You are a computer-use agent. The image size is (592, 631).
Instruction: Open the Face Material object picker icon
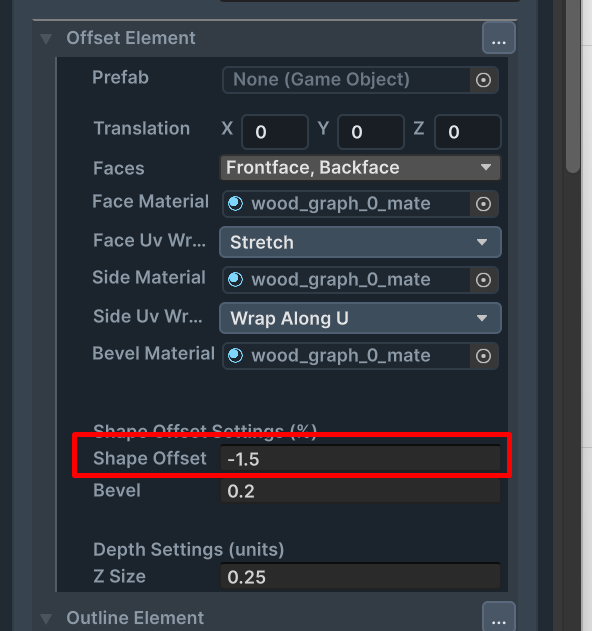[x=483, y=204]
